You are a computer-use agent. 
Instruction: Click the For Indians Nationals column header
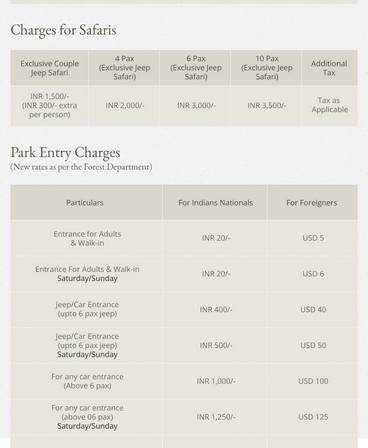click(x=215, y=203)
